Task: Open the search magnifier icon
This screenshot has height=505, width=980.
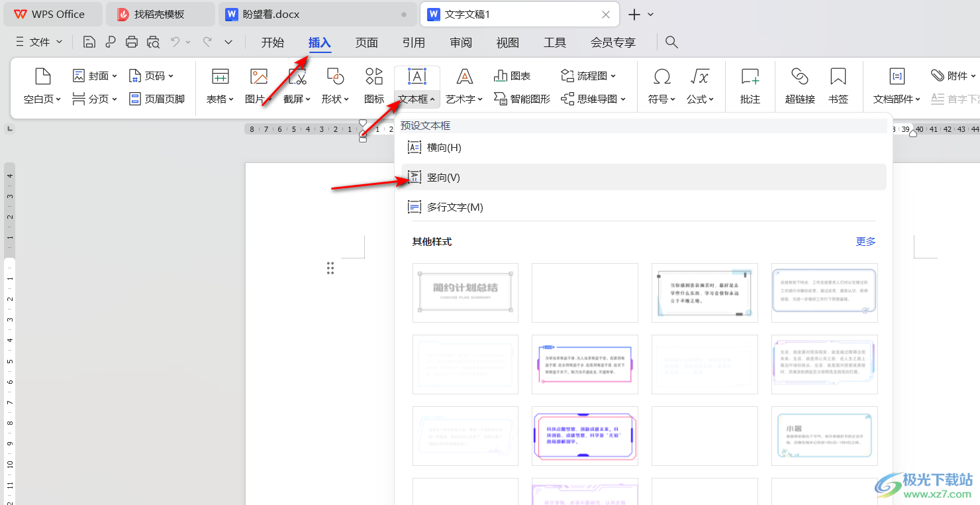Action: 671,42
